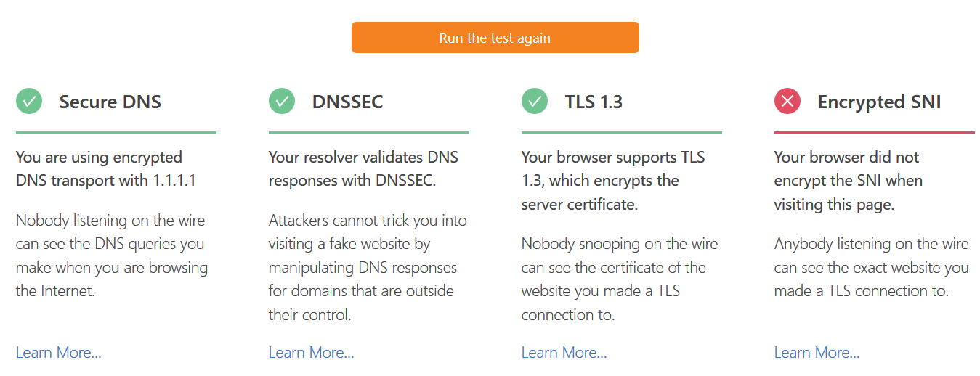Open Learn More under DNSSEC

pyautogui.click(x=312, y=353)
